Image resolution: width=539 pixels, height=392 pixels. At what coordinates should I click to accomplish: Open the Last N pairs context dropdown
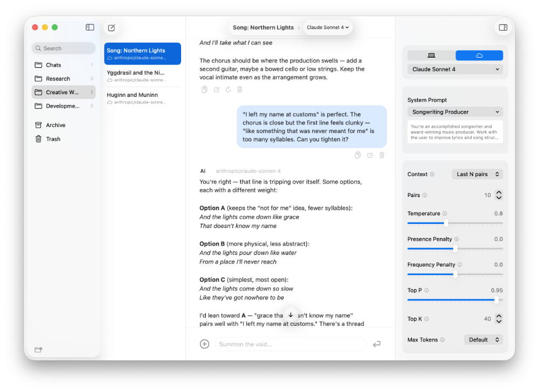(x=476, y=174)
